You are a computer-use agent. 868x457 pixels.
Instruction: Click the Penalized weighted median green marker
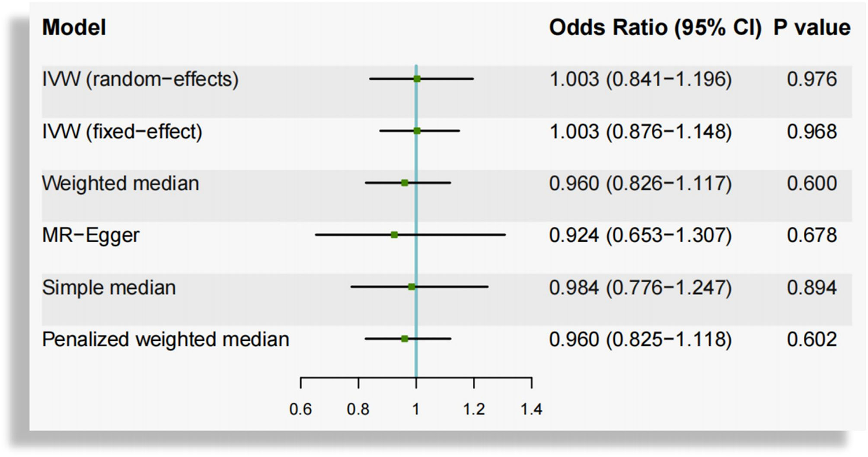coord(405,339)
